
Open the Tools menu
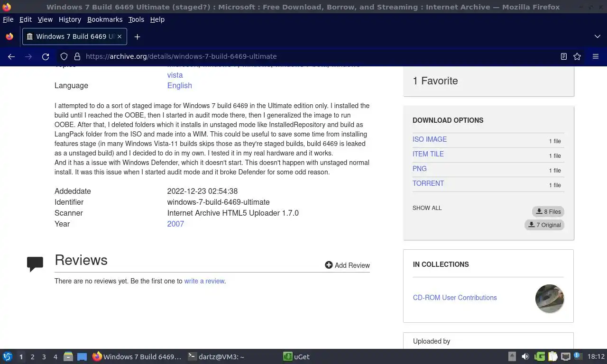click(136, 19)
